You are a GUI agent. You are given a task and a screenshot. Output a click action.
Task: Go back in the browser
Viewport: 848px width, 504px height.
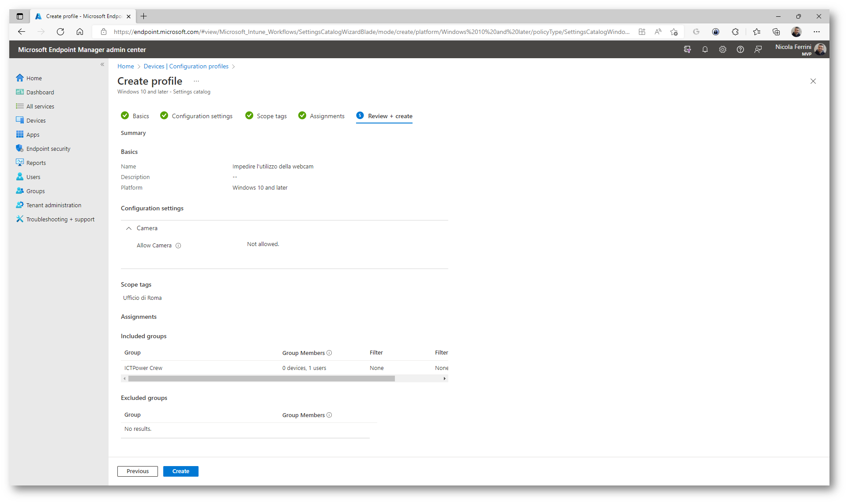pos(22,32)
